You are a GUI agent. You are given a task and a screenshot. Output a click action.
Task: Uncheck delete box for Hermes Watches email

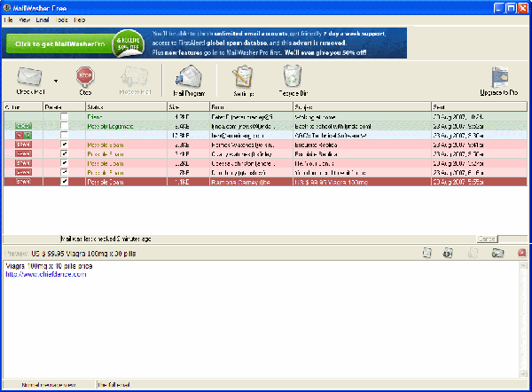(x=64, y=145)
